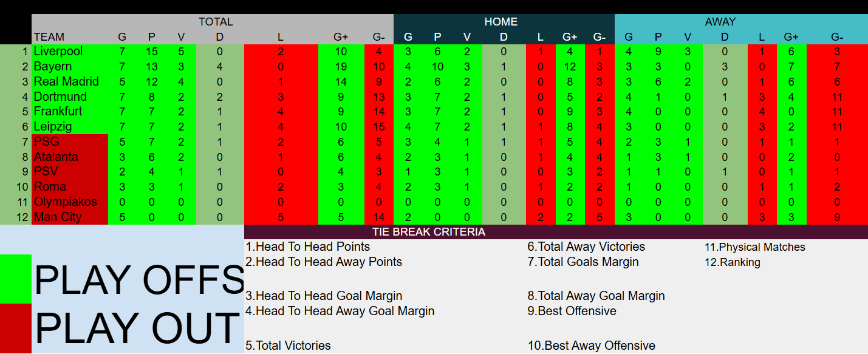The width and height of the screenshot is (868, 354).
Task: Select the PLAY OFFS legend label
Action: [138, 279]
